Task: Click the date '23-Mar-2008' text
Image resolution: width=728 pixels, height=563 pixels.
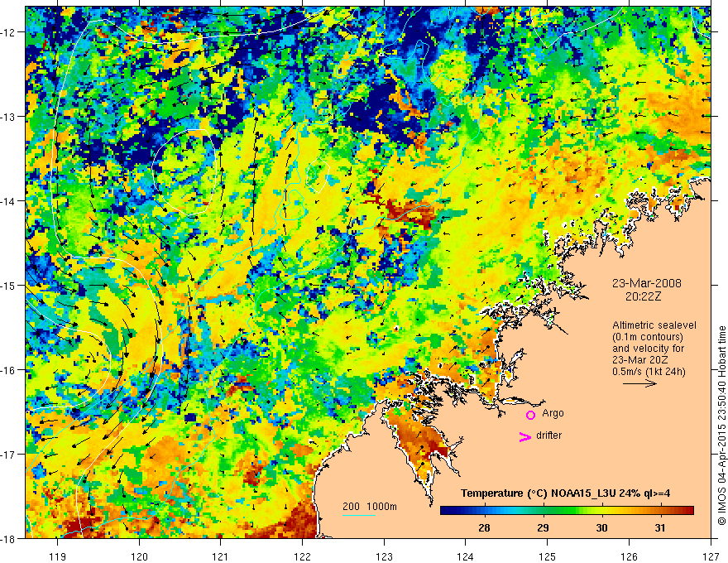Action: tap(647, 283)
